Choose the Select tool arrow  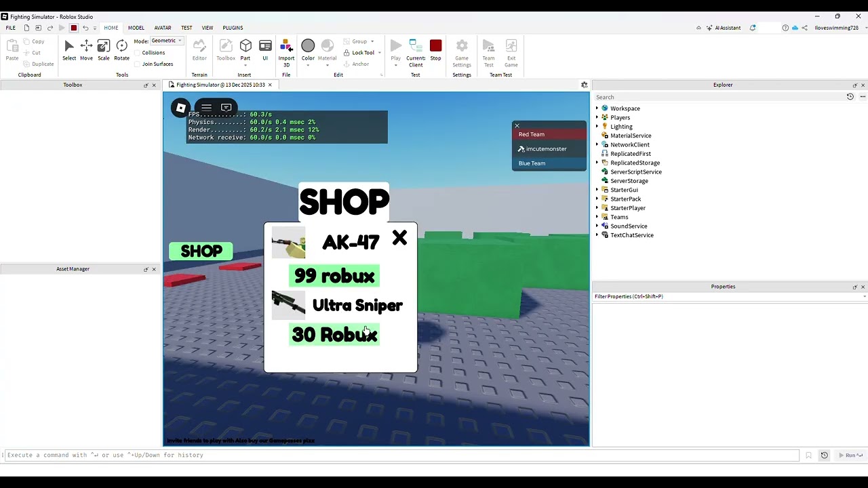(69, 49)
